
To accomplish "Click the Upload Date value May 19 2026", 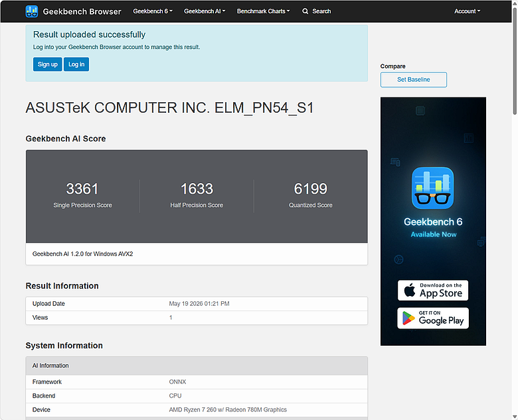I will point(199,304).
